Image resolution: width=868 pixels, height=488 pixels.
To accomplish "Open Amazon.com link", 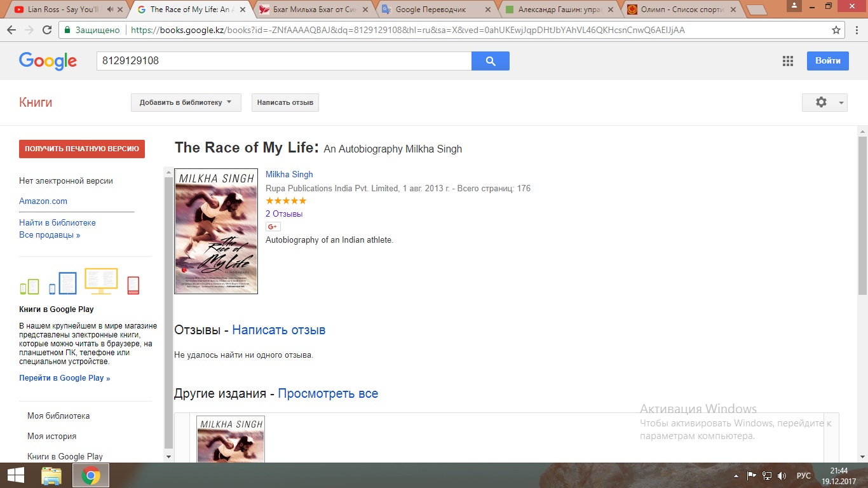I will tap(43, 201).
